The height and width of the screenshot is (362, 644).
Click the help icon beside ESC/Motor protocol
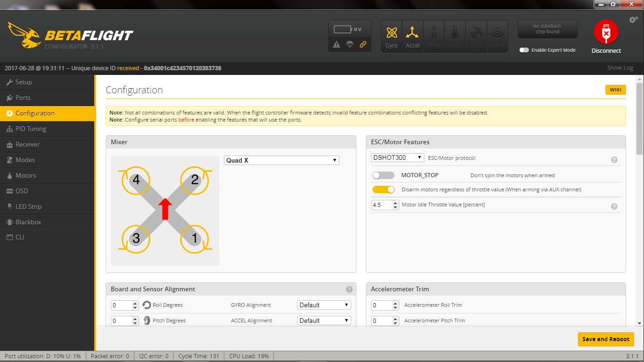614,160
